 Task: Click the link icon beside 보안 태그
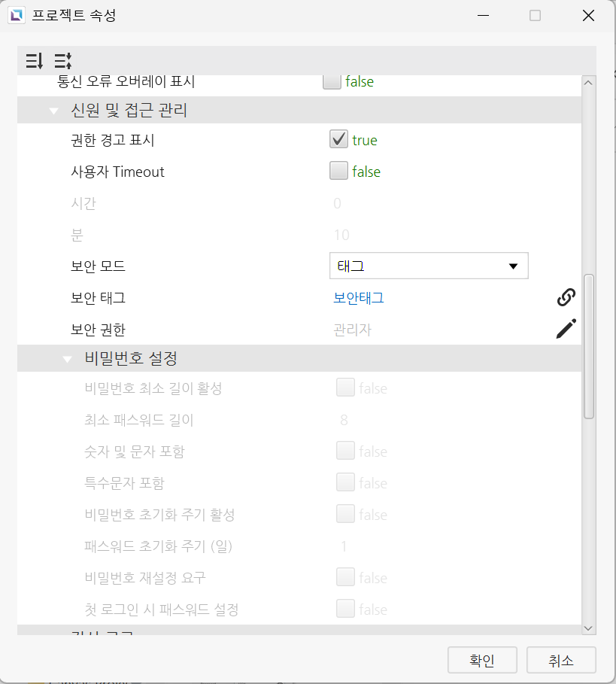tap(566, 297)
